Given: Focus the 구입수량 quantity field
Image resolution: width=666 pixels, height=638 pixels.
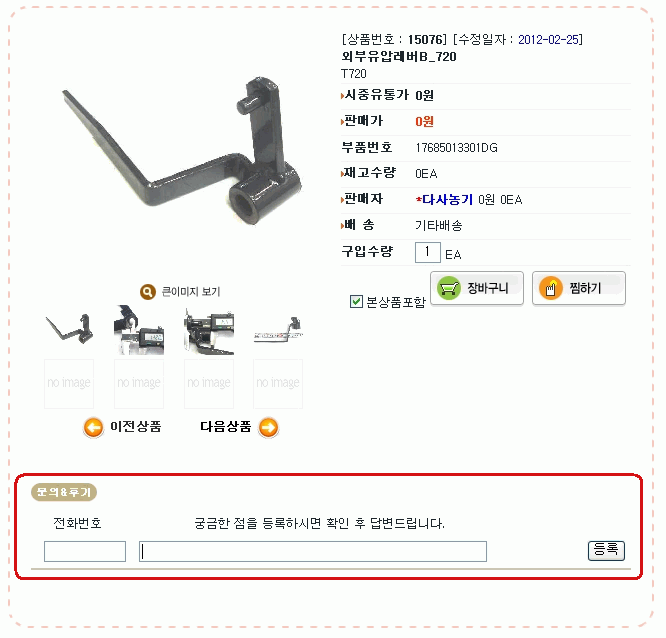Looking at the screenshot, I should [428, 252].
